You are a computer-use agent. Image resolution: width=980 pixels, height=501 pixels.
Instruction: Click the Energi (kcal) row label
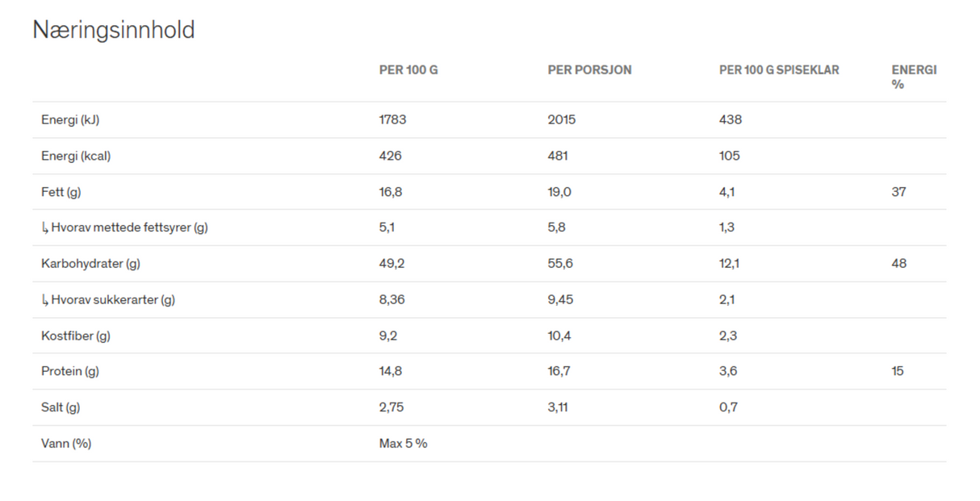pyautogui.click(x=76, y=157)
